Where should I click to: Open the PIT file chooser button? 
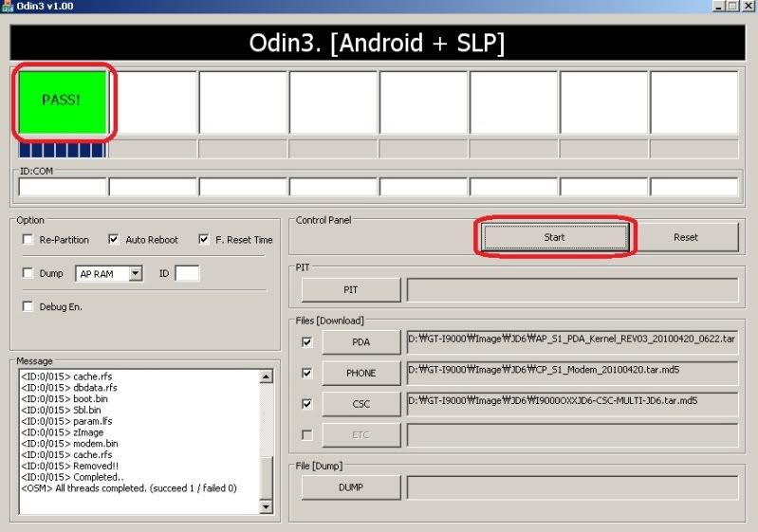(x=351, y=290)
